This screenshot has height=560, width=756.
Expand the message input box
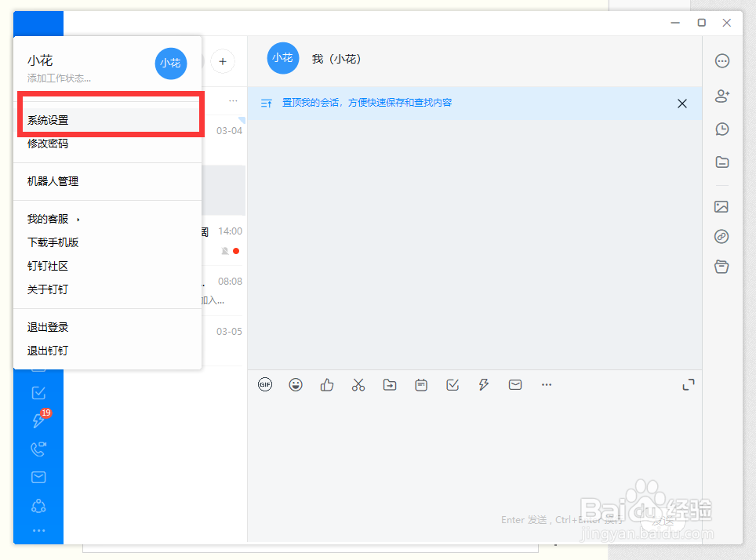[x=689, y=384]
